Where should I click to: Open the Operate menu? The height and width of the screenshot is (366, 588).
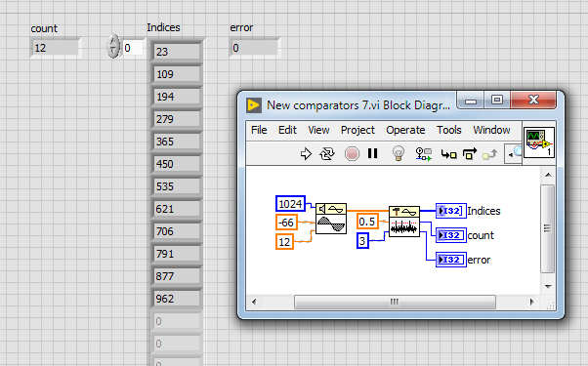[405, 130]
